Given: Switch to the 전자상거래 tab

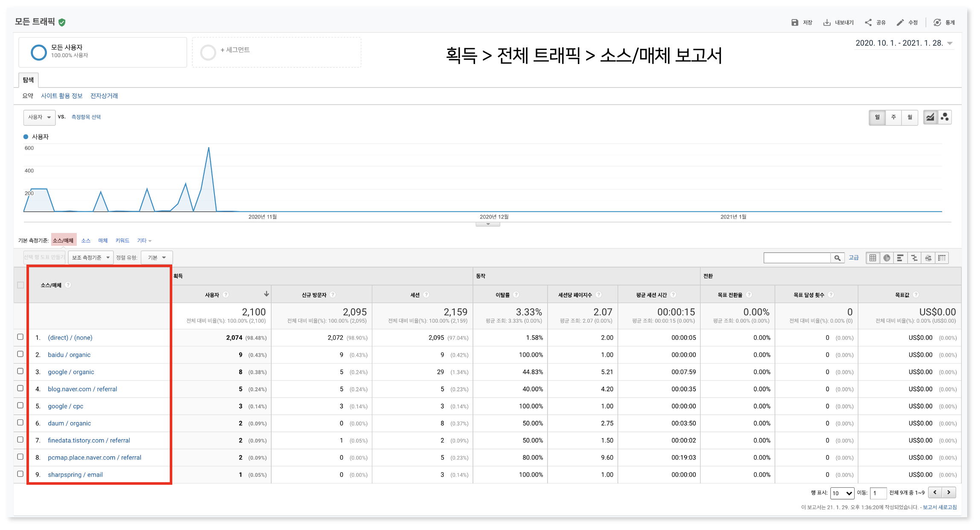Looking at the screenshot, I should click(104, 96).
